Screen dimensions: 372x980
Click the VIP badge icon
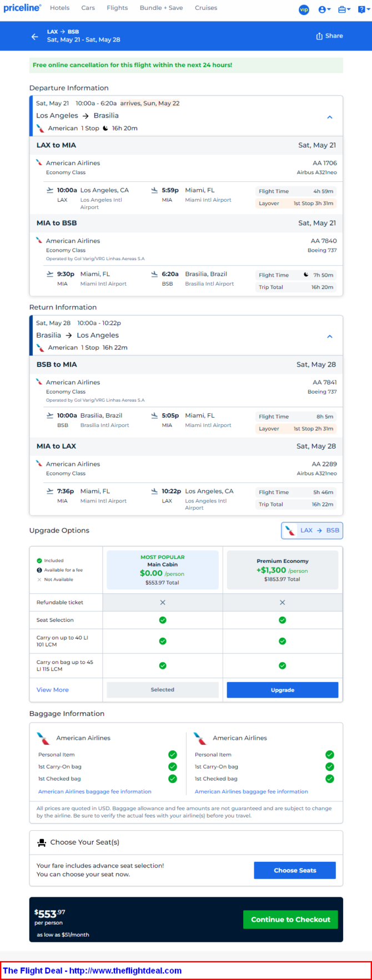304,9
